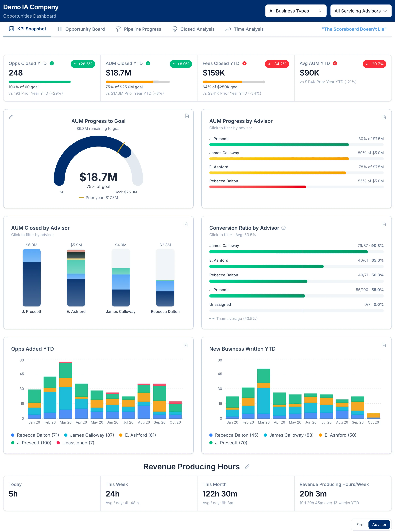395x532 pixels.
Task: Toggle E. Ashford (61) legend in Opps Added
Action: [x=138, y=435]
